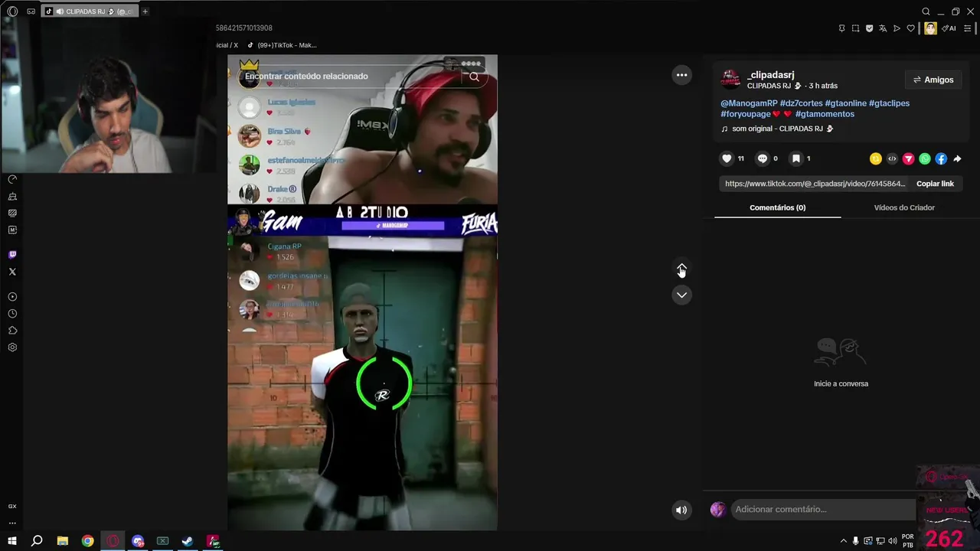Click the browser search tabs magnifier
The height and width of the screenshot is (551, 980).
click(926, 11)
